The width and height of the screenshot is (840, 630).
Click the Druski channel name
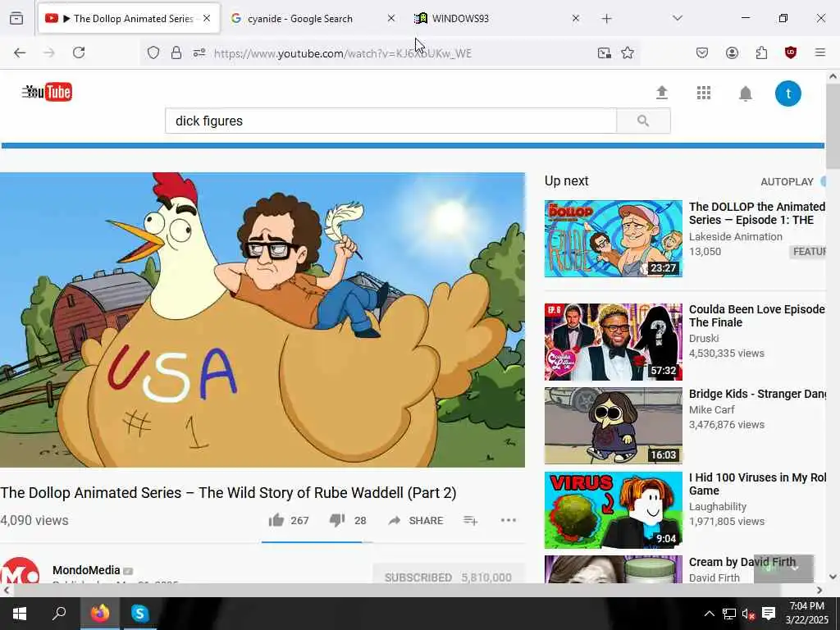pos(703,338)
